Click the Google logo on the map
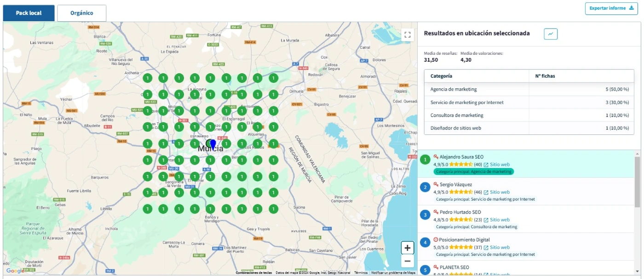Image resolution: width=644 pixels, height=279 pixels. [15, 271]
